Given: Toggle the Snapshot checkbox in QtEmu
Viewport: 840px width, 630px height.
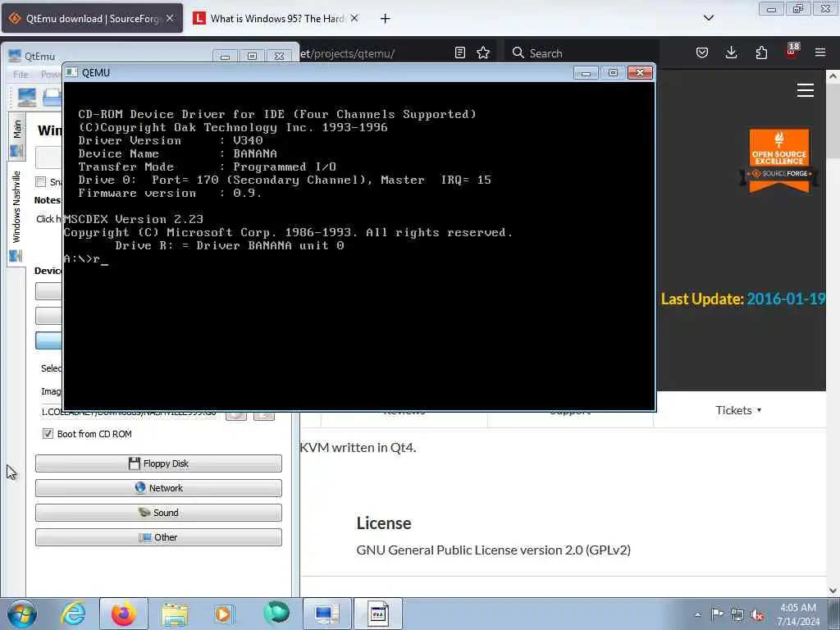Looking at the screenshot, I should [41, 181].
